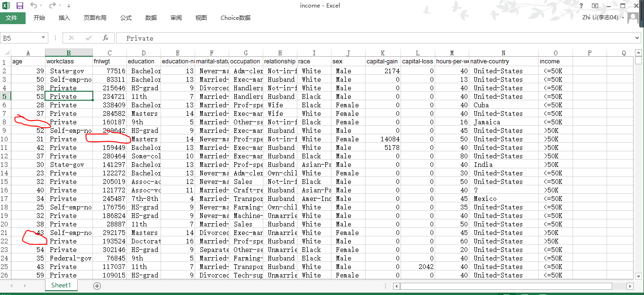Select the 'Amer-Ind' race cell
644x295 pixels.
[x=314, y=199]
